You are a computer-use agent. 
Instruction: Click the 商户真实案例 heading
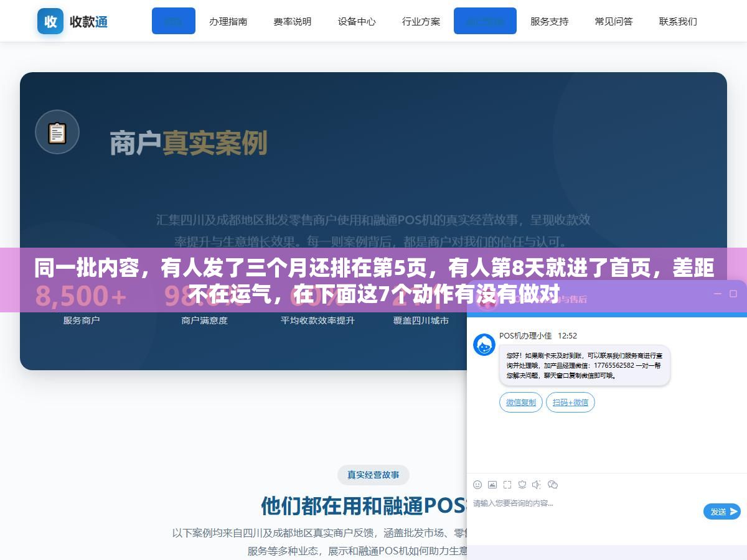point(189,142)
